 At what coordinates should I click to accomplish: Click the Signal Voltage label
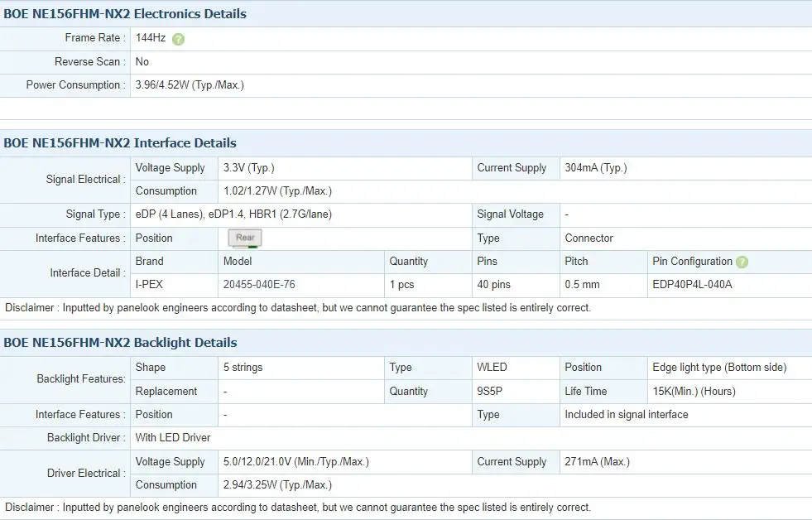coord(510,214)
